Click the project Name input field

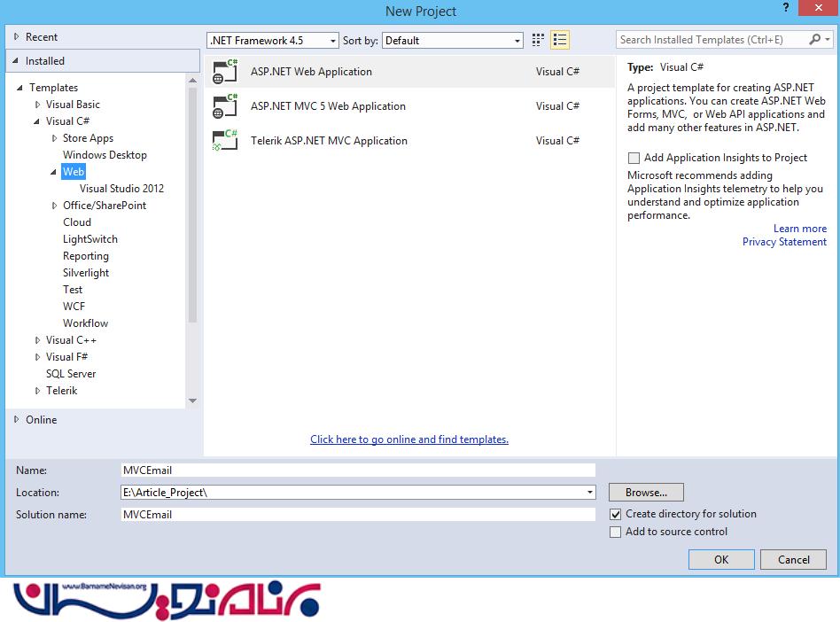(358, 470)
